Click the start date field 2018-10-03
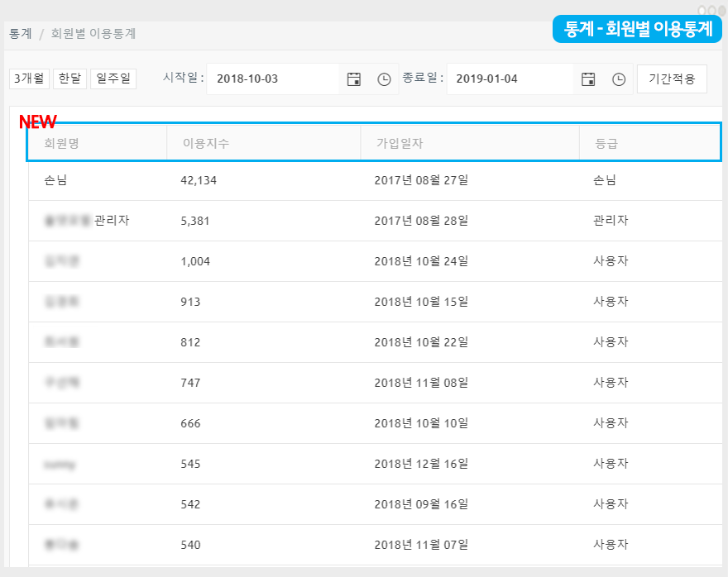 273,79
